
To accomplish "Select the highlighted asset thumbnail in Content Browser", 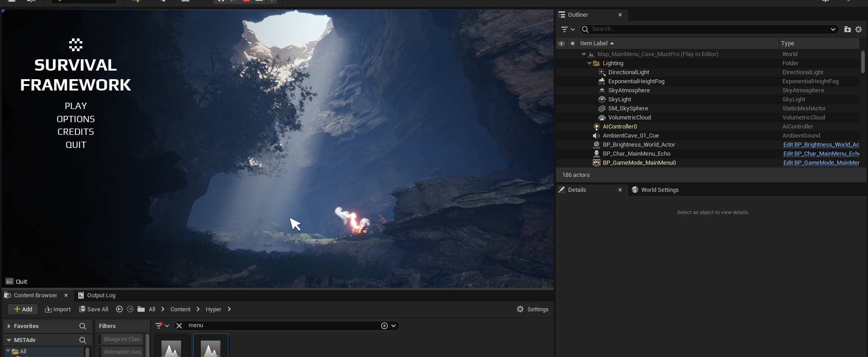I will point(211,346).
